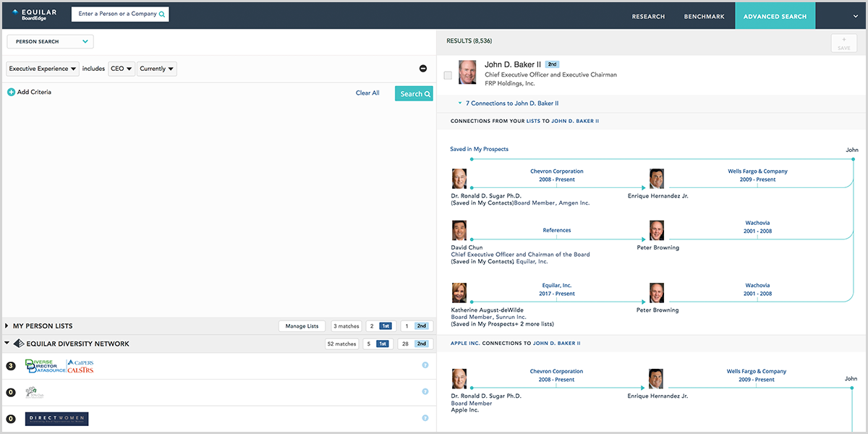Open the CEO role dropdown
Viewport: 868px width, 434px height.
click(122, 69)
